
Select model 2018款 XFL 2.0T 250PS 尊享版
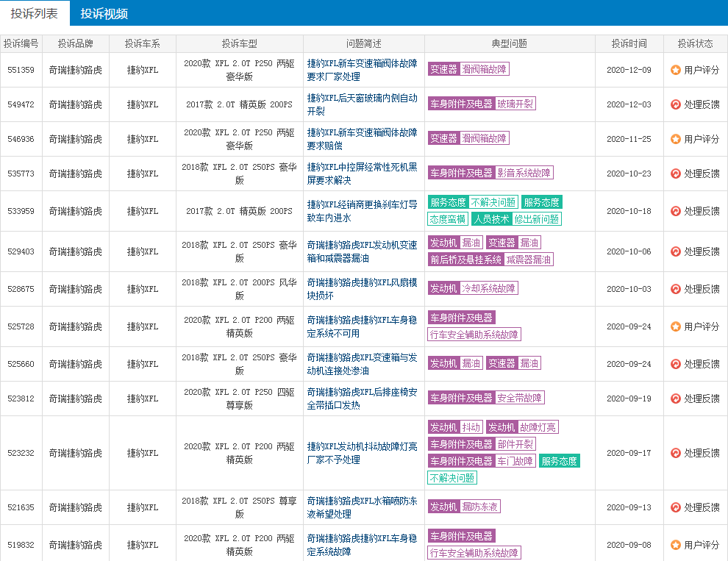(x=240, y=507)
